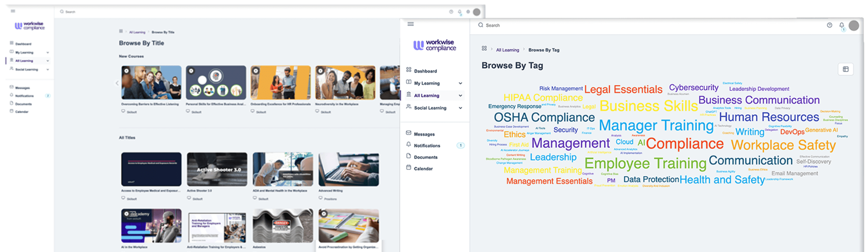Expand Social Learning chevron in Browse By Title sidebar
868x252 pixels.
(x=47, y=70)
